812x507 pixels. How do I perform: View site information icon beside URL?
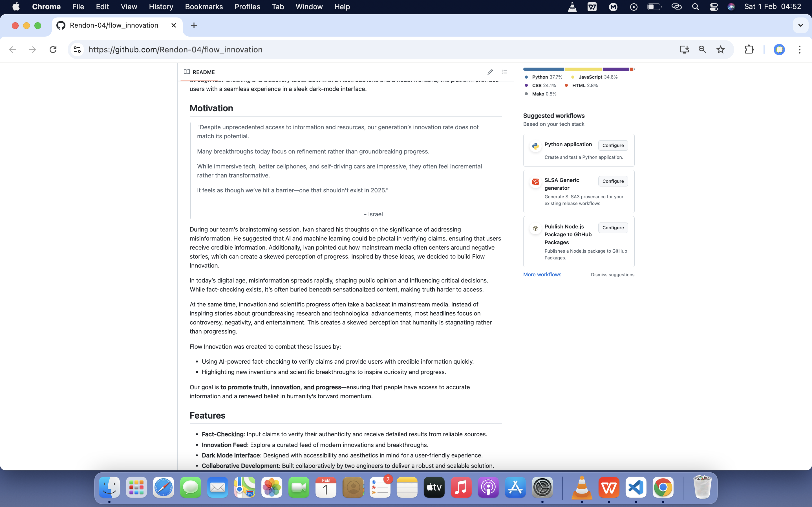pyautogui.click(x=77, y=50)
